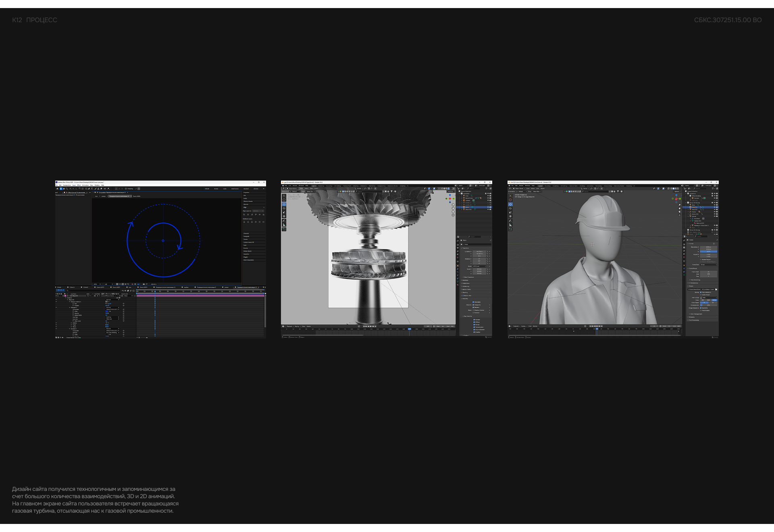Select Add Cube tool in the mannequin Blender window
774x532 pixels.
coord(510,229)
